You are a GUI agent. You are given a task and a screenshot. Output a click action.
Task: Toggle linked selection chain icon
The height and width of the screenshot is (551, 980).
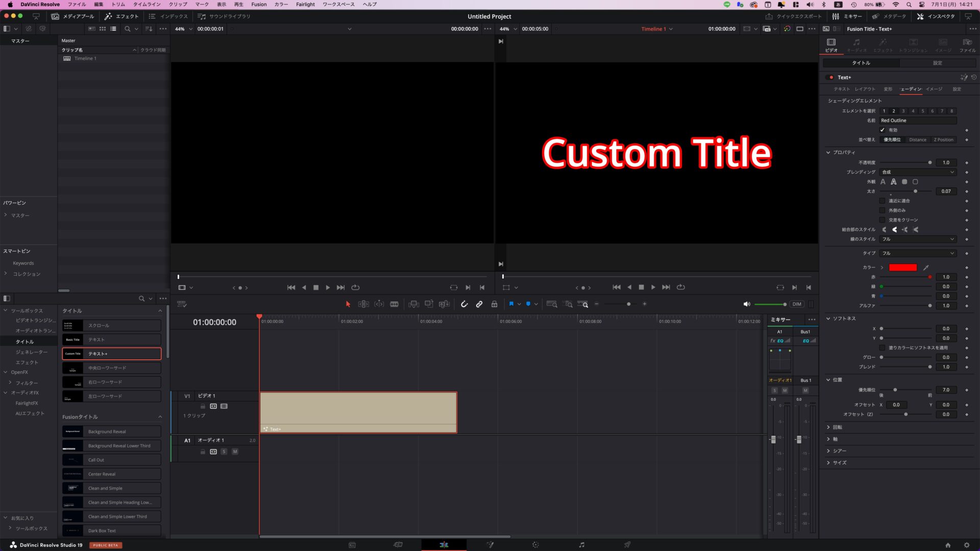479,304
